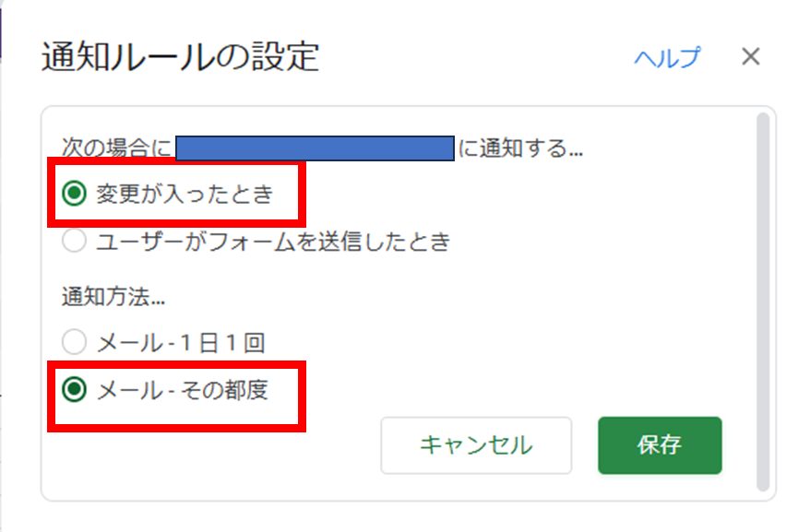Select the メール - 1日1回 radio button
This screenshot has height=532, width=810.
pyautogui.click(x=72, y=343)
